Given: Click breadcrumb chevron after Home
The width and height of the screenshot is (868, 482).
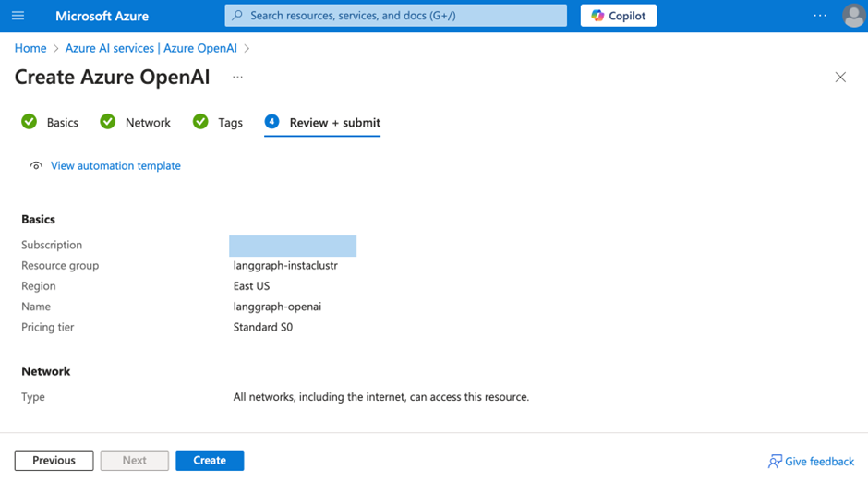Looking at the screenshot, I should click(56, 49).
